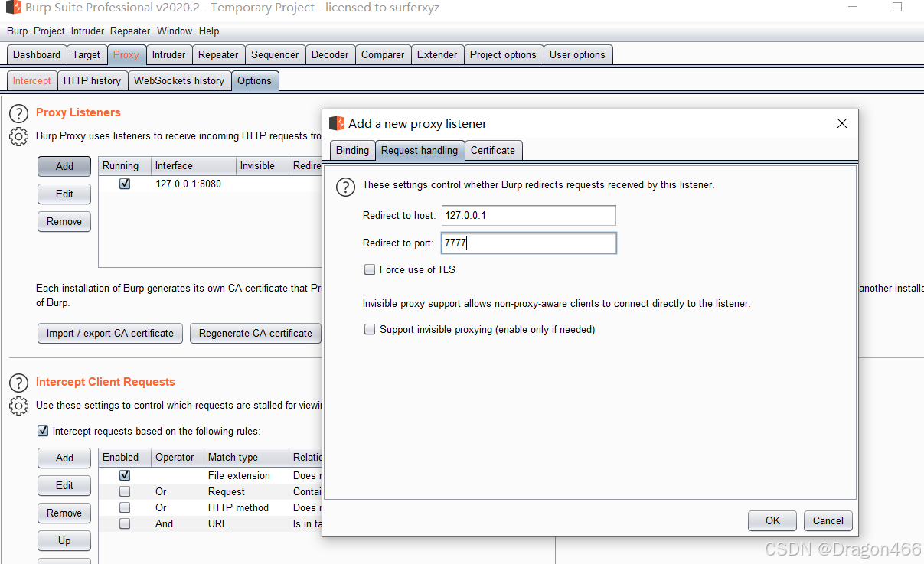
Task: Click the Match type column header
Action: (247, 458)
